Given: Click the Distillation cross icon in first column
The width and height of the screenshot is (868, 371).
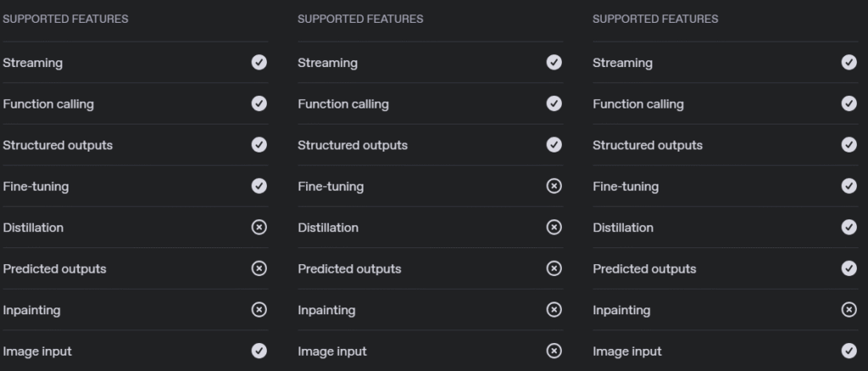Looking at the screenshot, I should 259,227.
